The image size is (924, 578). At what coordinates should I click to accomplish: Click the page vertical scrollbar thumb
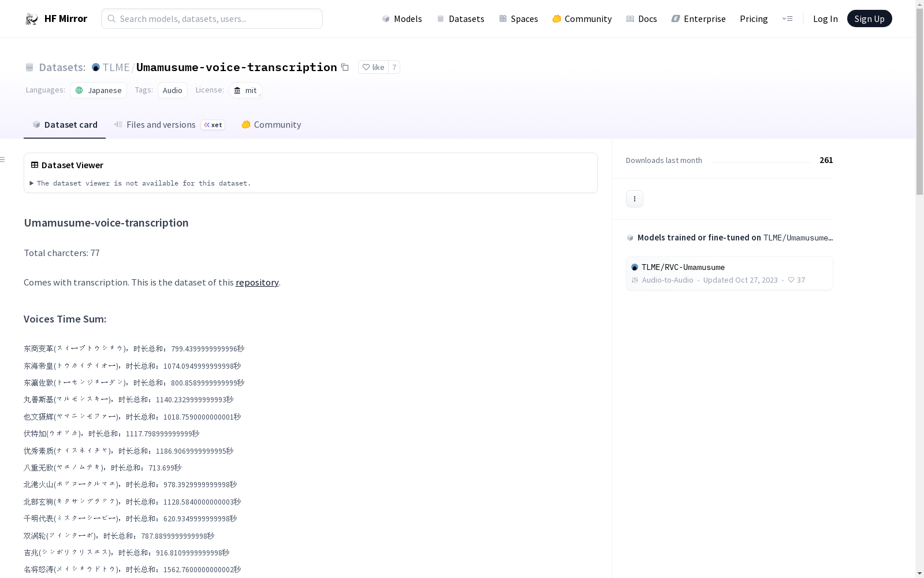tap(919, 102)
